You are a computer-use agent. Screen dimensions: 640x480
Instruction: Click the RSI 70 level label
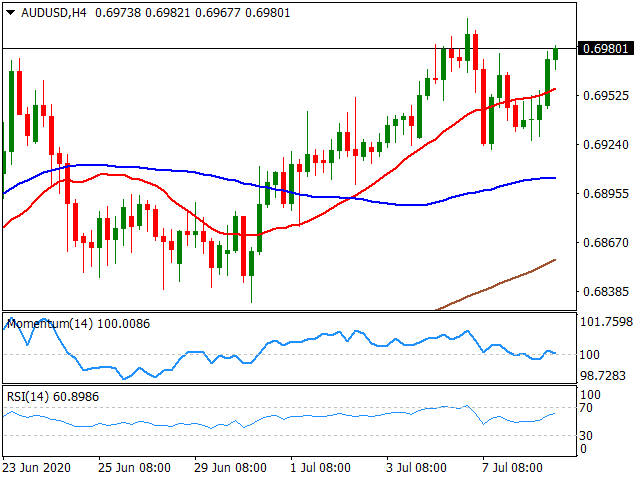(x=586, y=407)
